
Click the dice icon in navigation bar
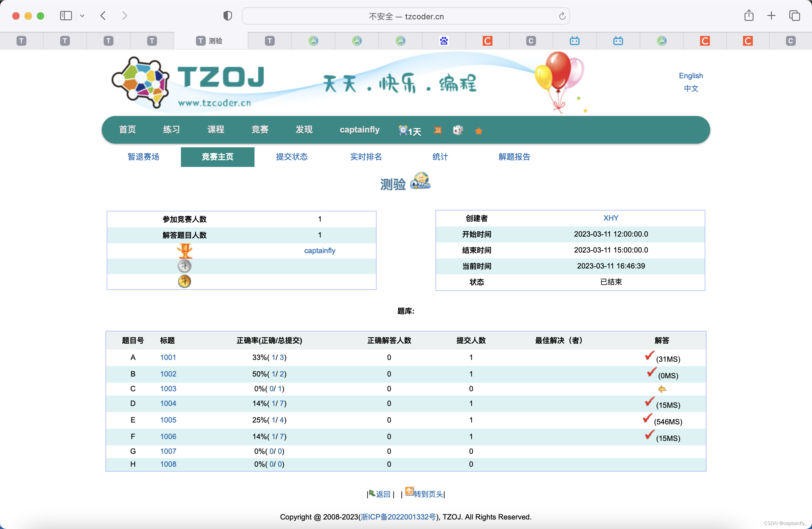pyautogui.click(x=458, y=130)
